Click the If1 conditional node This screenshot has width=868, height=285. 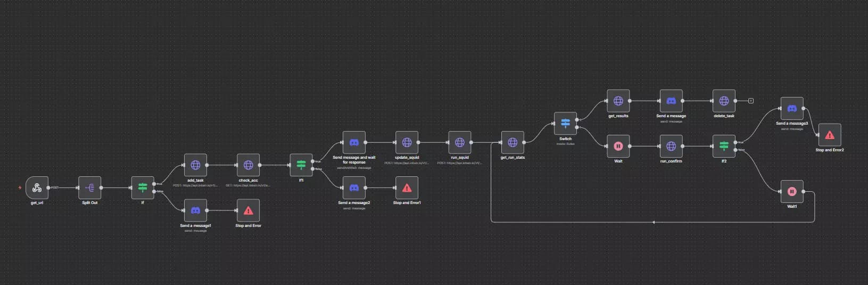(301, 165)
